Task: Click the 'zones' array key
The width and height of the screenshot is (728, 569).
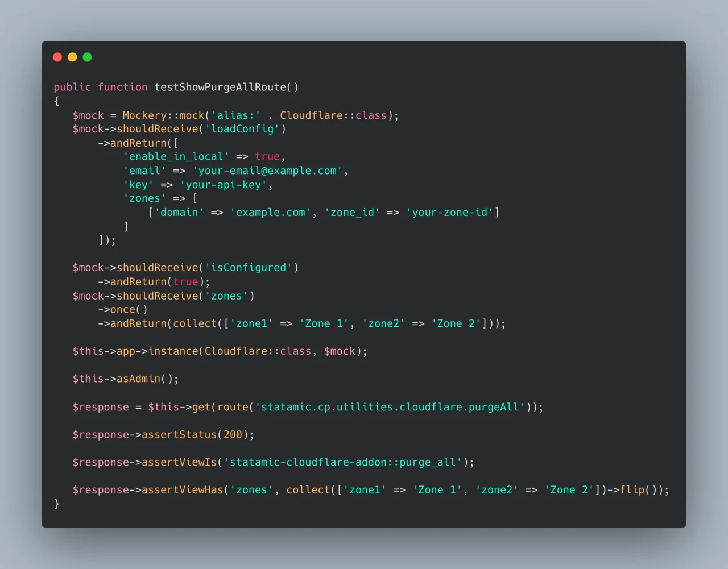Action: 145,198
